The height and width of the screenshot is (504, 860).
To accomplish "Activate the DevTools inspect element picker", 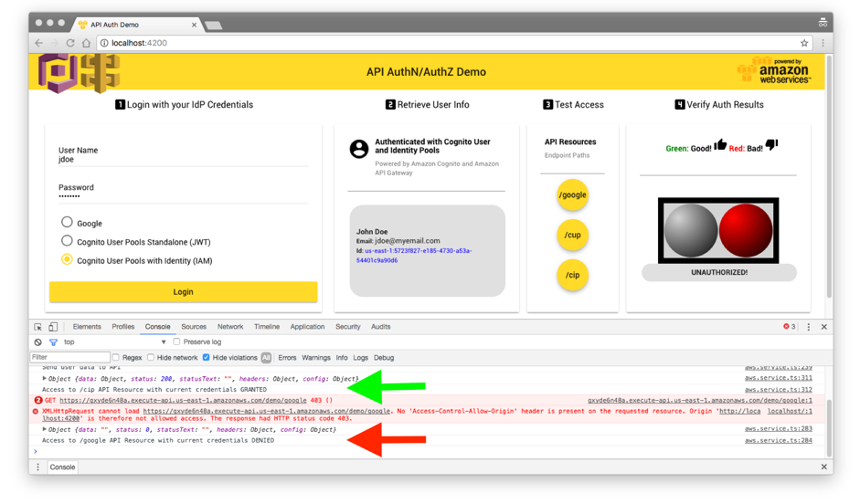I will pos(37,327).
